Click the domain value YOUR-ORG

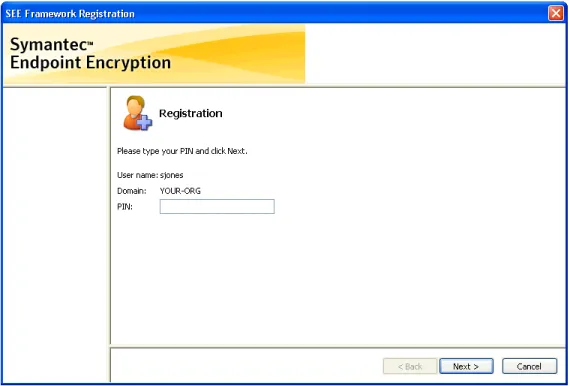[180, 191]
